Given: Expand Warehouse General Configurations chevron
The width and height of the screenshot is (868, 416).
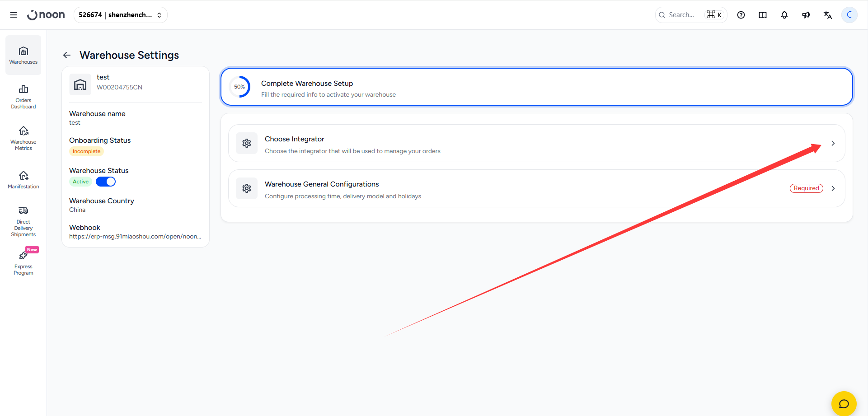Looking at the screenshot, I should tap(833, 188).
